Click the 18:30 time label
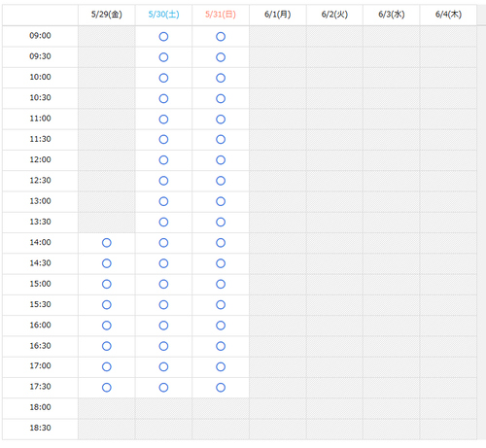486x448 pixels. (40, 428)
